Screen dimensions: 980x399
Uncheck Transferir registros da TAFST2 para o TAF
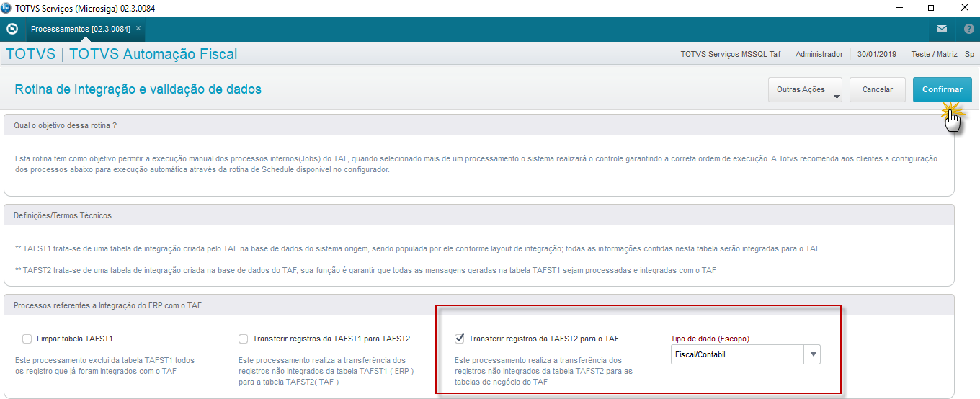click(x=460, y=339)
